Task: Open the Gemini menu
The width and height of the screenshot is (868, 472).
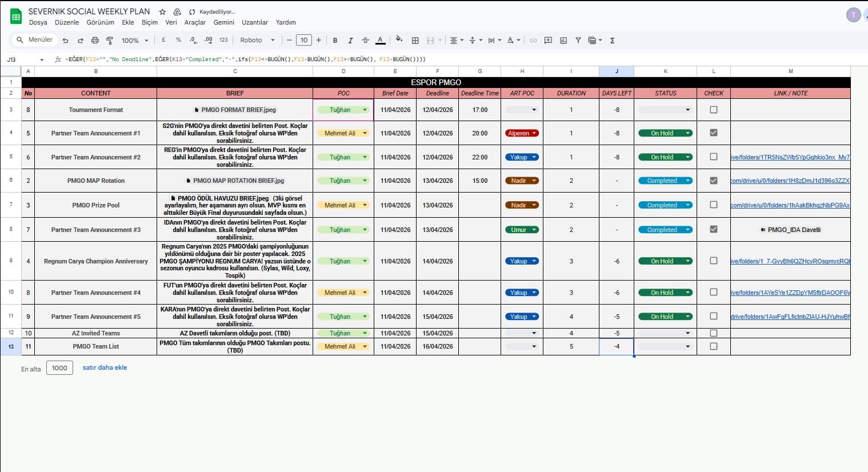Action: (x=224, y=22)
